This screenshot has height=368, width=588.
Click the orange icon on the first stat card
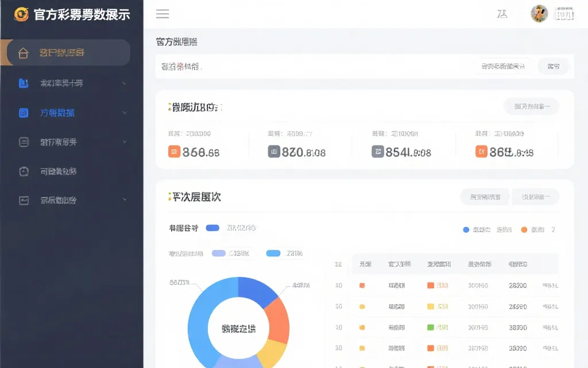click(x=173, y=151)
